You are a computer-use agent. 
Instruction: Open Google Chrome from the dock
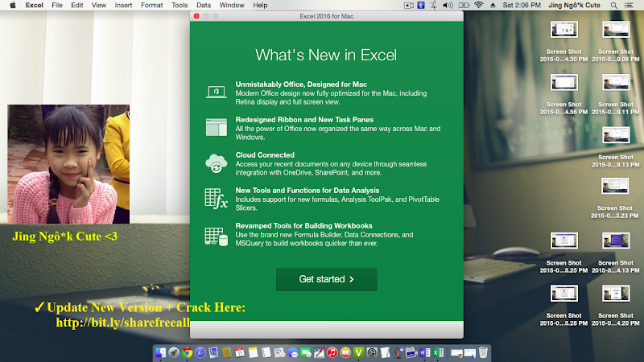pyautogui.click(x=187, y=352)
